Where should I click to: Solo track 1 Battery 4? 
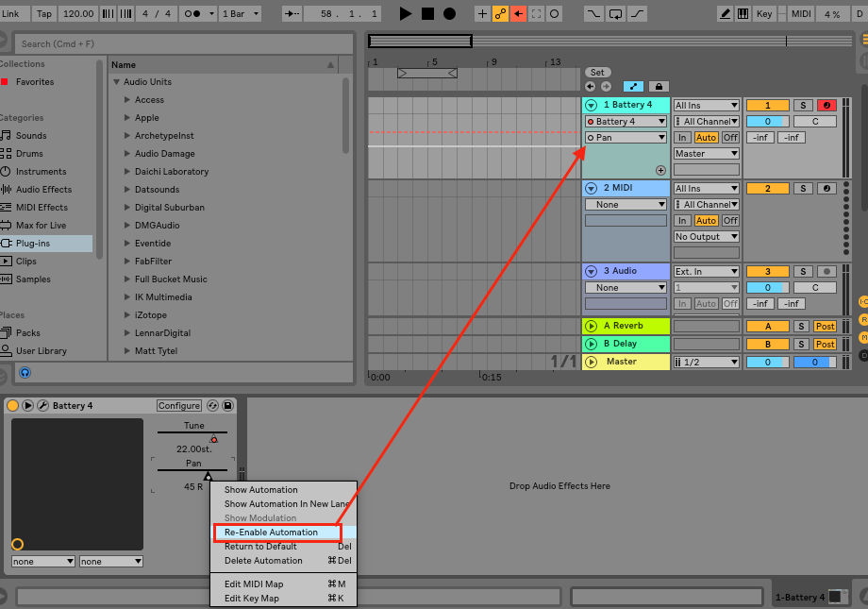tap(803, 106)
